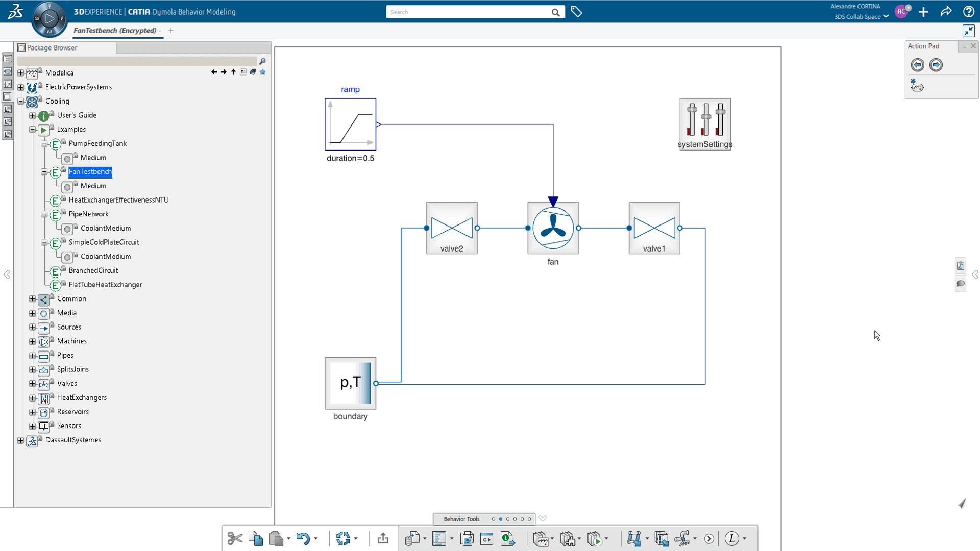
Task: Toggle the Action Pad back arrow
Action: coord(917,64)
